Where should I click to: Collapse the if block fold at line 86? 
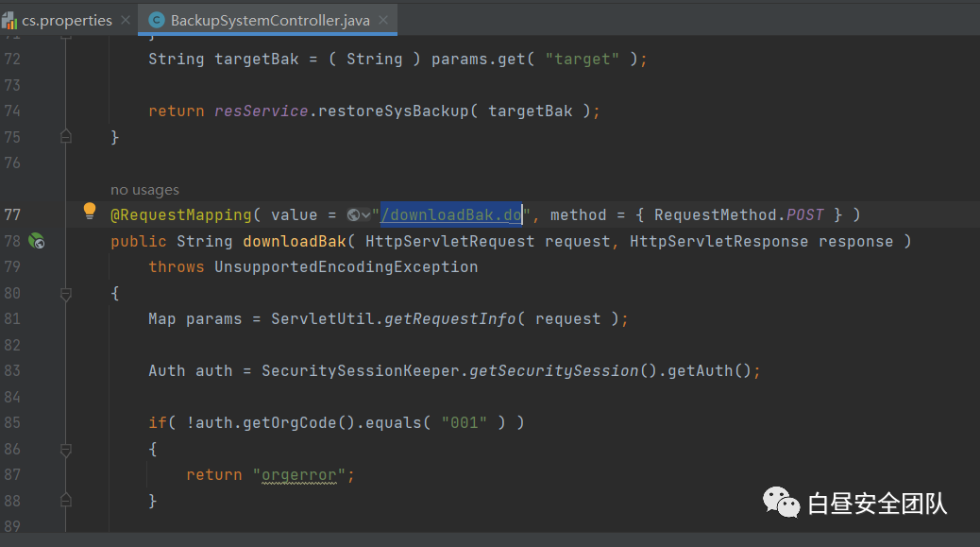66,449
